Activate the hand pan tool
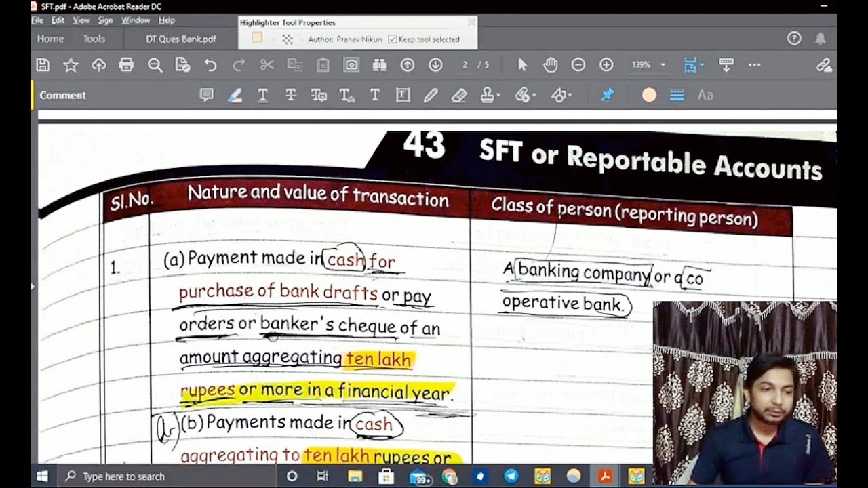Image resolution: width=868 pixels, height=488 pixels. [550, 65]
